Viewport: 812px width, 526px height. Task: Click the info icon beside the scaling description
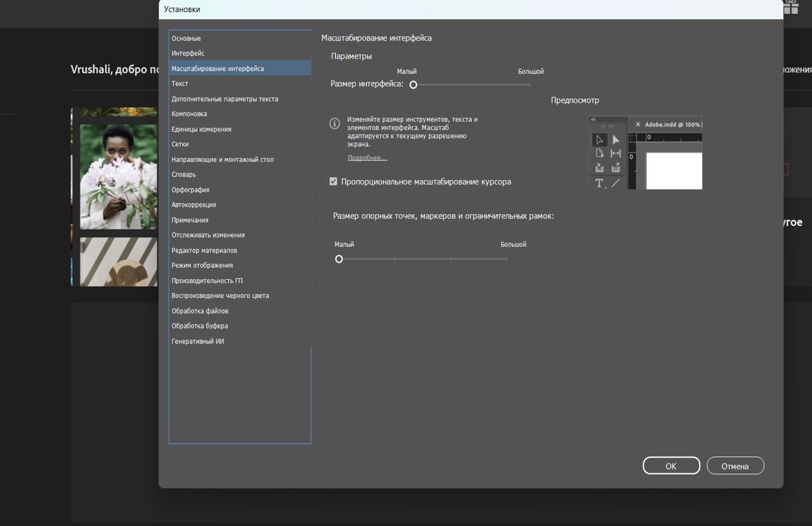(335, 123)
